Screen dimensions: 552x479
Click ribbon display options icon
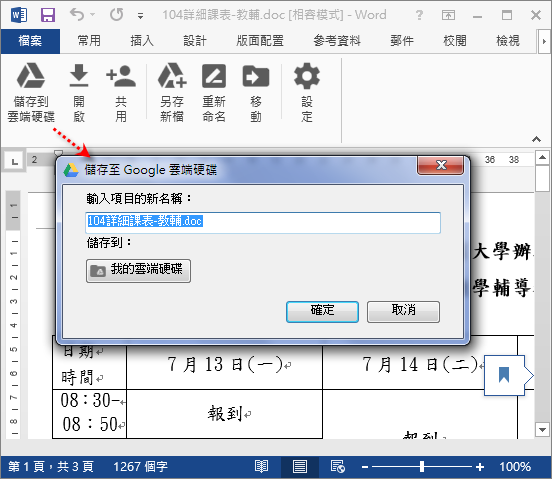448,15
